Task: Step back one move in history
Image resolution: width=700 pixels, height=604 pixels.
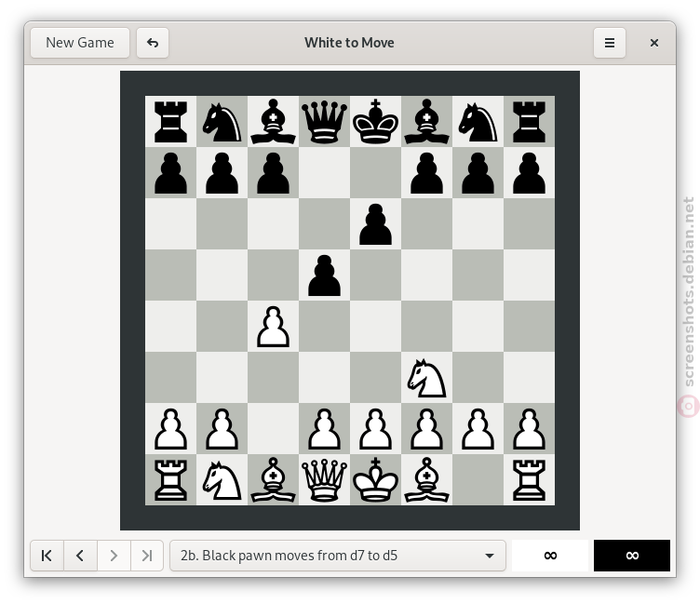Action: pyautogui.click(x=80, y=556)
